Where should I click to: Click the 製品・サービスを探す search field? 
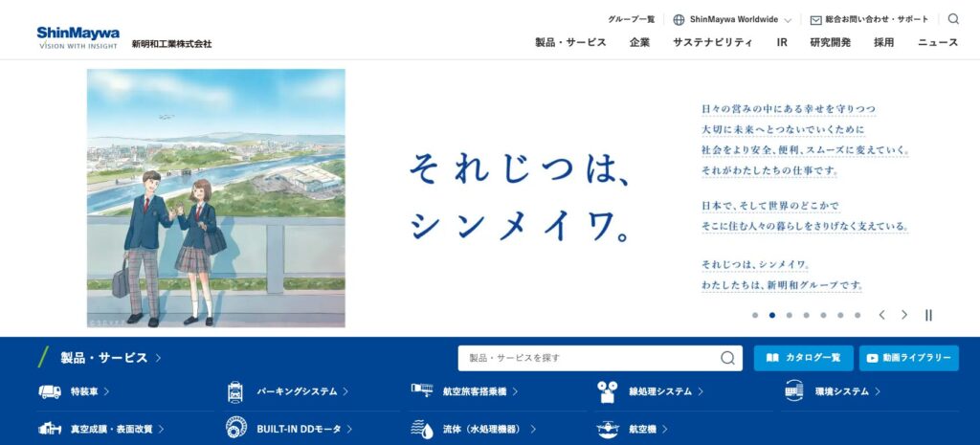(x=589, y=358)
